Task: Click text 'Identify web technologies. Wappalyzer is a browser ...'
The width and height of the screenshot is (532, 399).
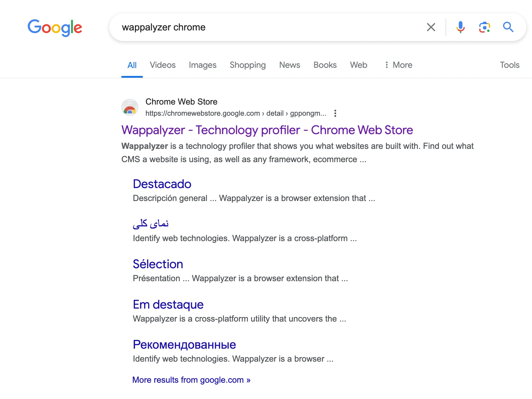Action: pos(233,359)
